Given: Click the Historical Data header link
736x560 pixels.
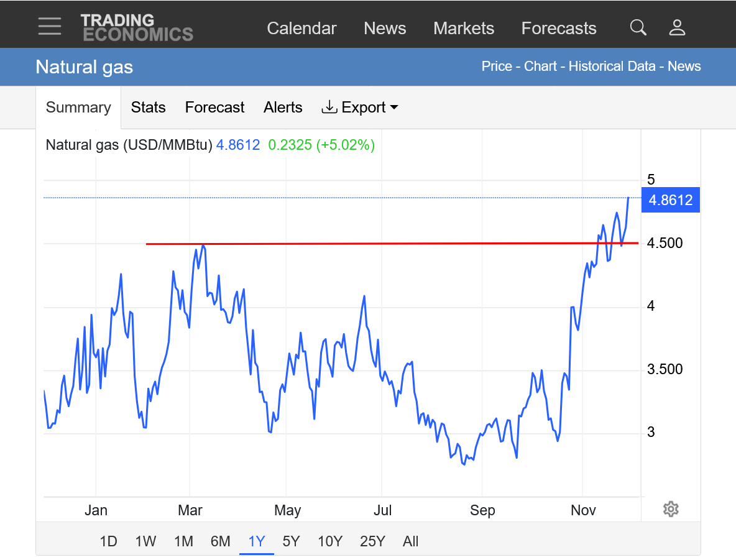Looking at the screenshot, I should coord(612,67).
